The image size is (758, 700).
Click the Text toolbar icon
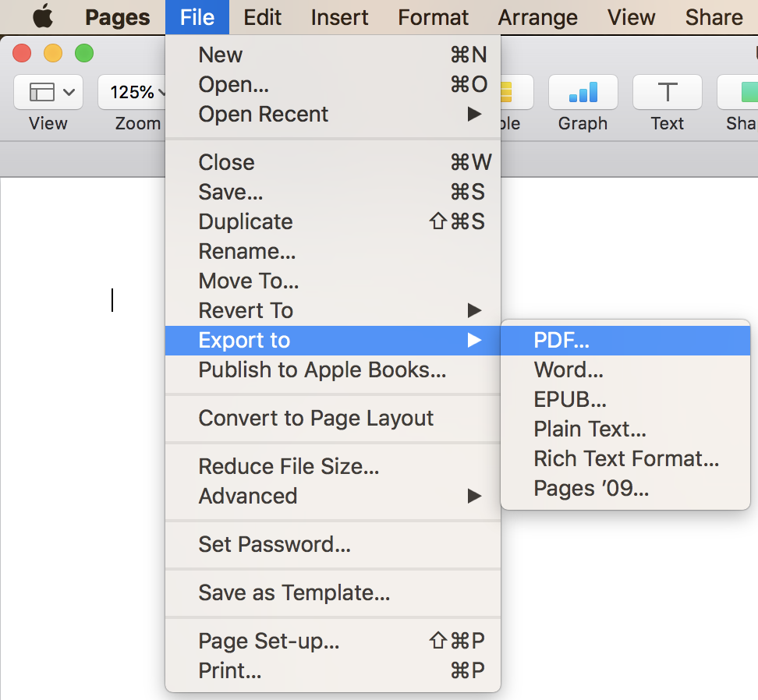point(667,92)
